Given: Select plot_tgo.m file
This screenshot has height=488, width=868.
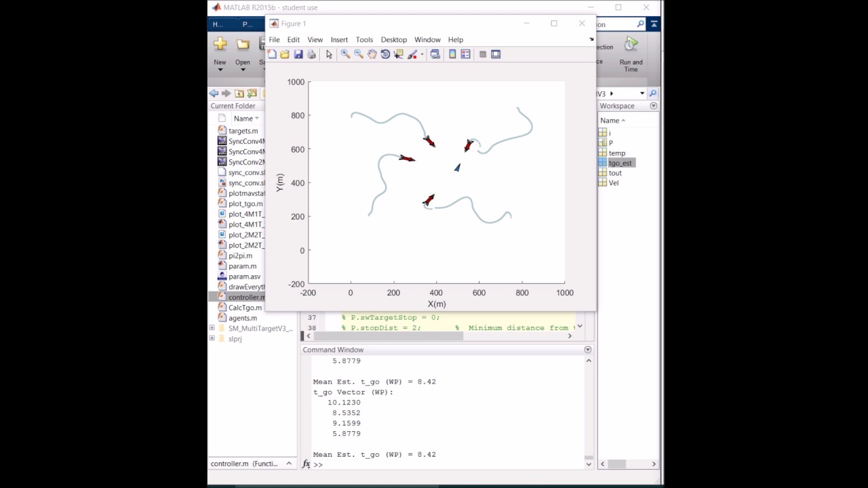Looking at the screenshot, I should click(245, 204).
